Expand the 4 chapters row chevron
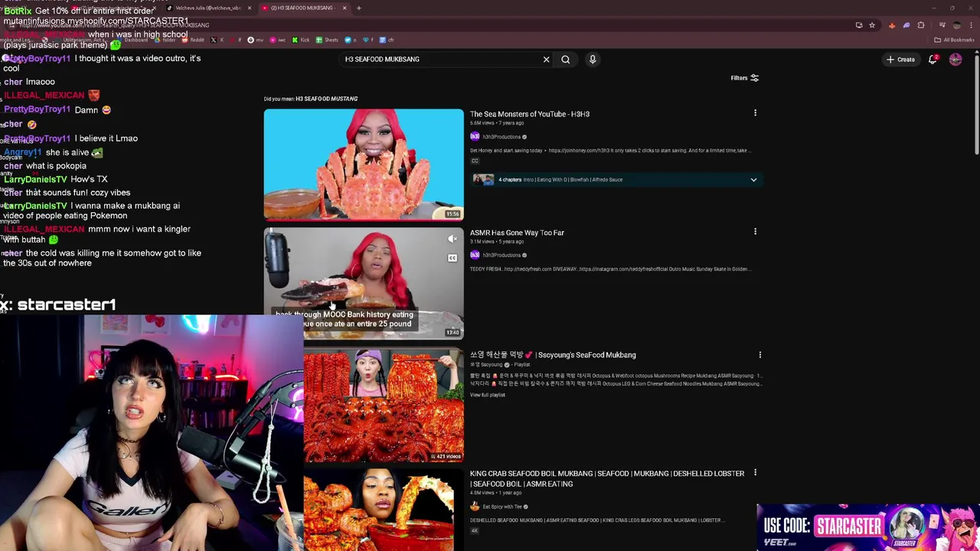 (753, 180)
